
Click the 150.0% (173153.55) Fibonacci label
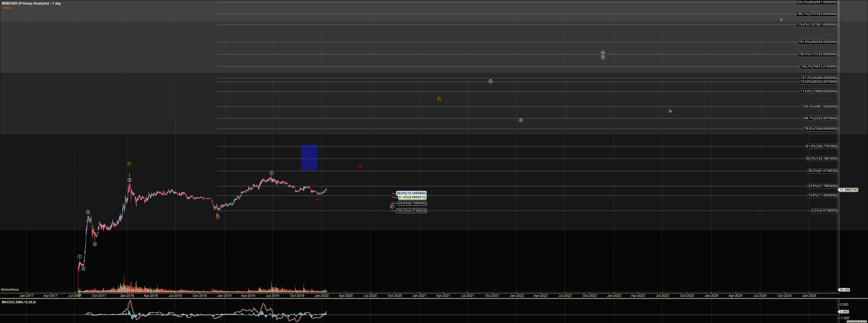point(818,54)
